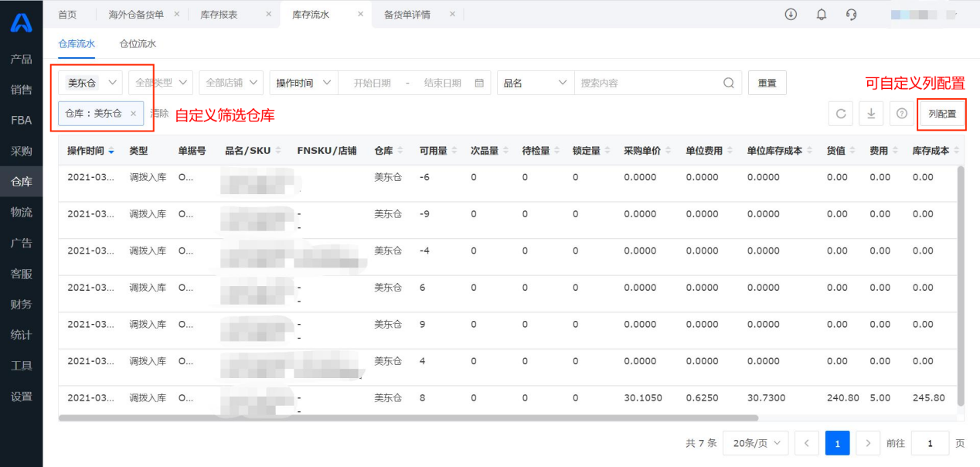Viewport: 980px width, 467px height.
Task: Sort by 采购单价 column
Action: click(x=668, y=151)
